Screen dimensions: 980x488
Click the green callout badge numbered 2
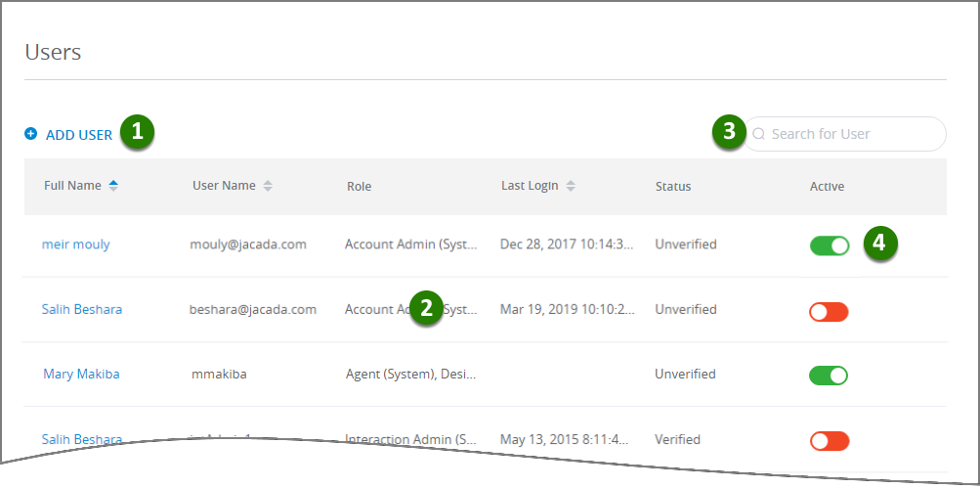[x=426, y=308]
